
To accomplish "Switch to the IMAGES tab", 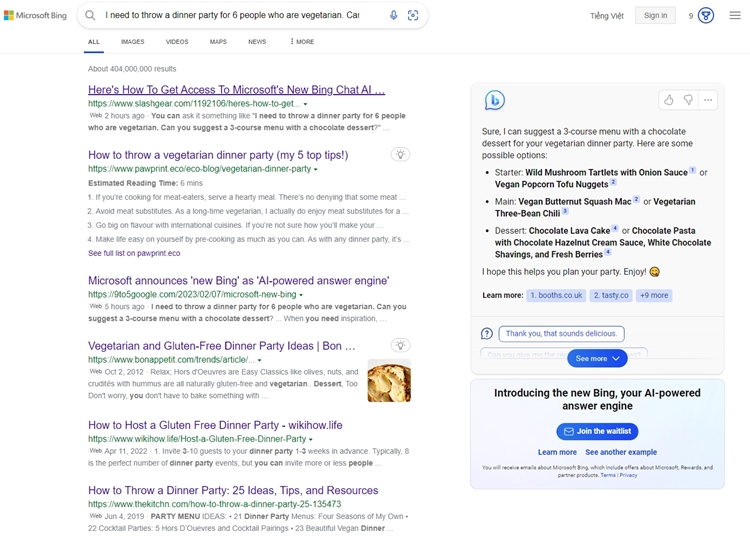I will (132, 42).
